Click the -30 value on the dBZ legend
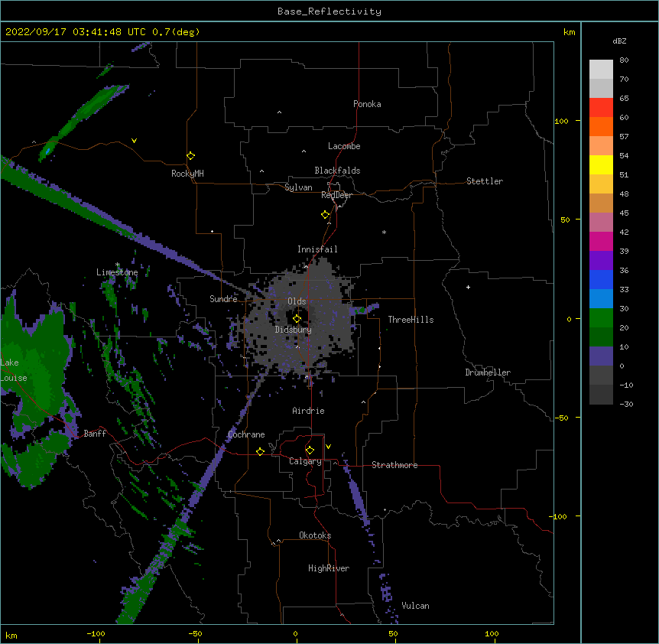Viewport: 659px width, 644px height. 627,404
